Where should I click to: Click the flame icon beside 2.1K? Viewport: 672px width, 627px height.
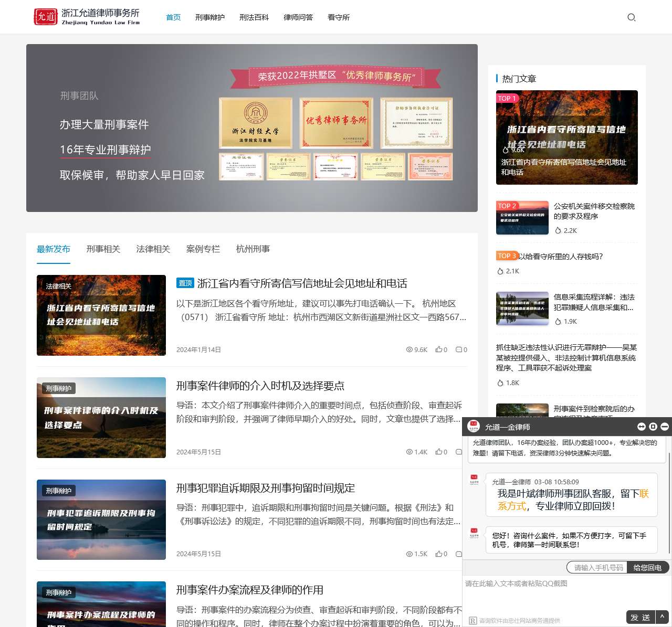500,271
